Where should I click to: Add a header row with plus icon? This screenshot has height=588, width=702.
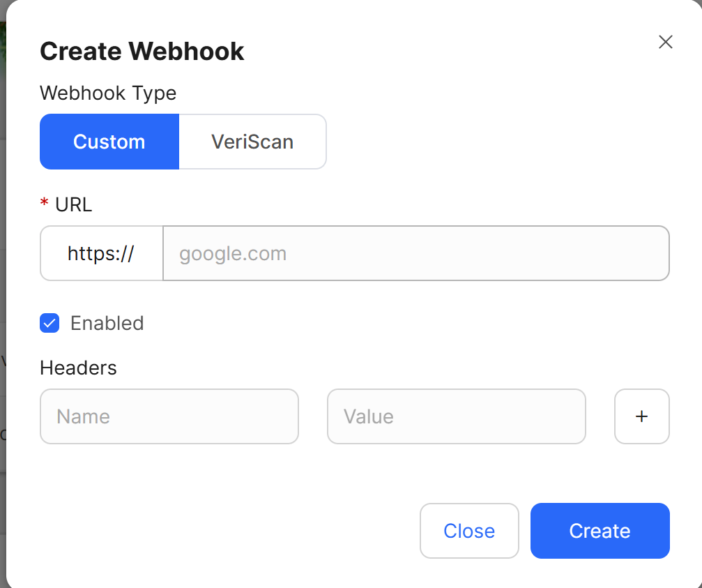tap(641, 416)
